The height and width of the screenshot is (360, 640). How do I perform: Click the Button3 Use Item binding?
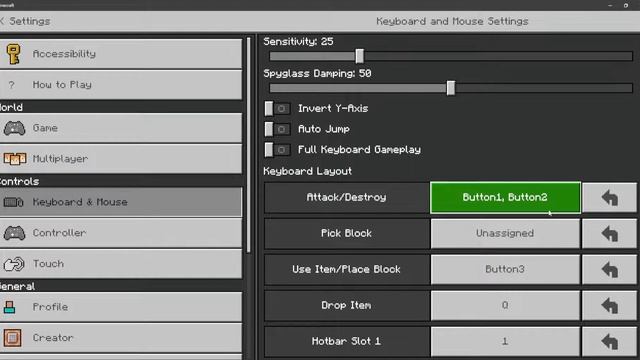pos(505,269)
